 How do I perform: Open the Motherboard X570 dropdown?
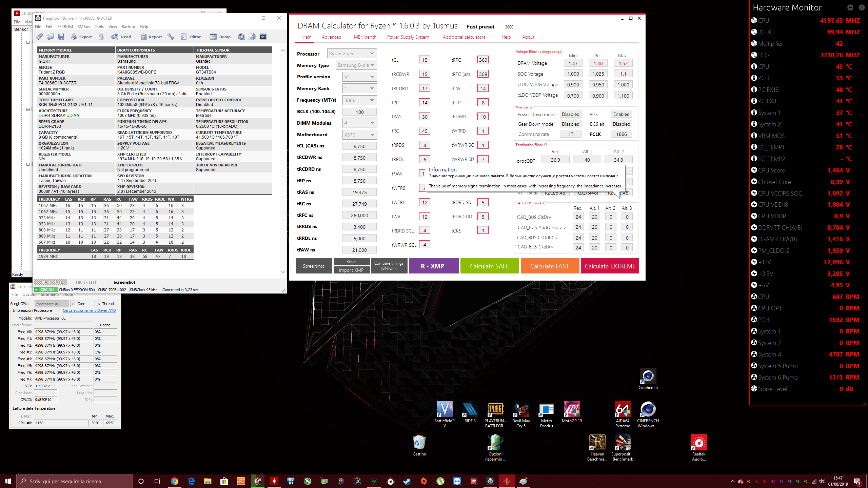coord(359,135)
